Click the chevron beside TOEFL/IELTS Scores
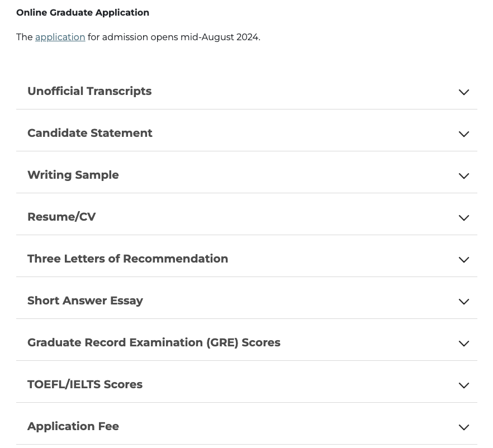 tap(464, 385)
